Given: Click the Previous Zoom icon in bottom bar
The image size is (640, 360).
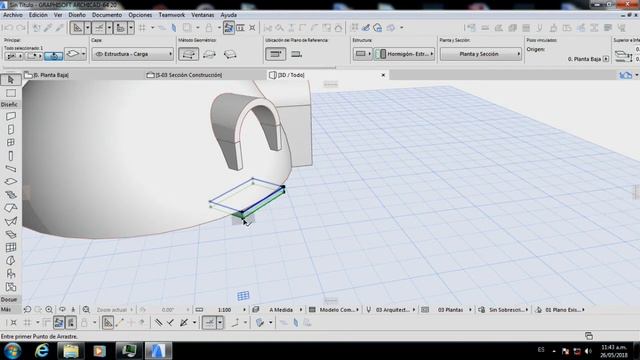Looking at the screenshot, I should (x=27, y=310).
